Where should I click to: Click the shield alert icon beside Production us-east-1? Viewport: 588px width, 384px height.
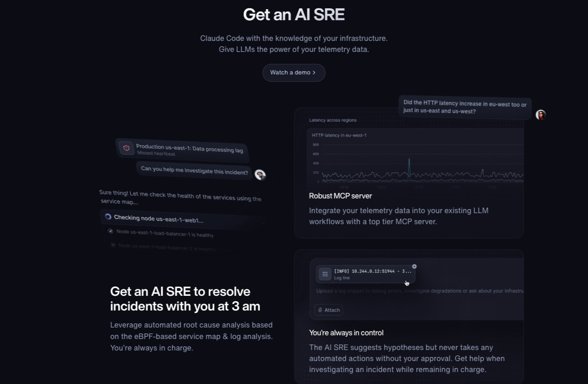126,148
